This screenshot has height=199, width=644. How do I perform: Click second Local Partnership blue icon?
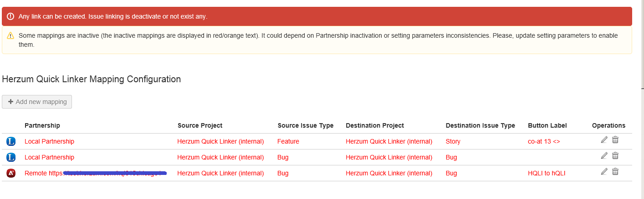click(x=11, y=157)
